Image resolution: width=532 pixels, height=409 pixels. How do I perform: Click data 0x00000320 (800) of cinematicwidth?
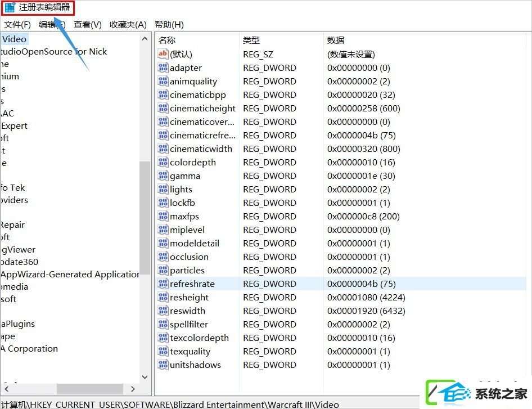click(364, 149)
